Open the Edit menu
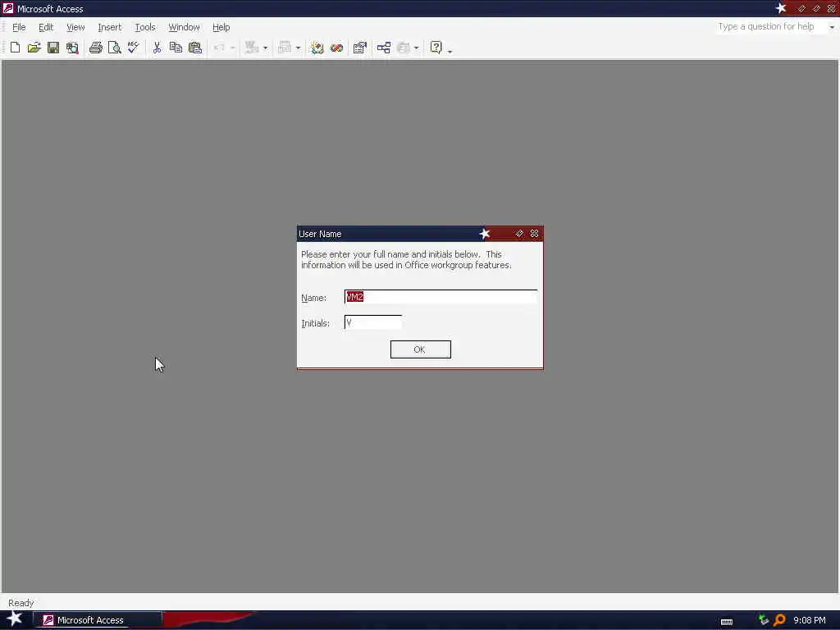Image resolution: width=840 pixels, height=630 pixels. 46,27
